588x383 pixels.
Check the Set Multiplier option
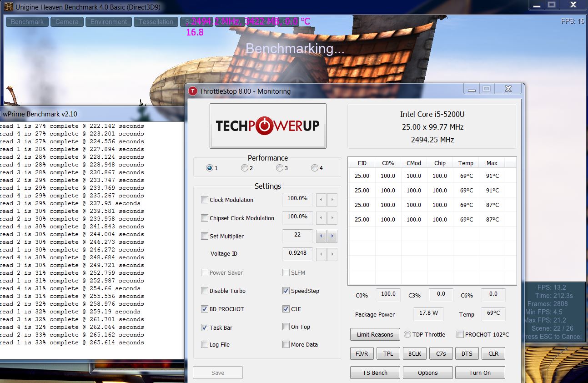pos(205,236)
